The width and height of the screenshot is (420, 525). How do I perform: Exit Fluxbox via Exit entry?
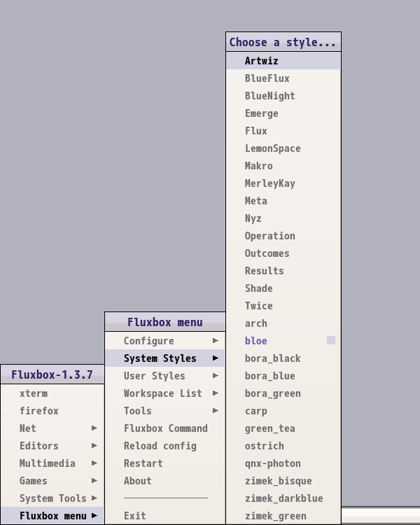[x=164, y=516]
